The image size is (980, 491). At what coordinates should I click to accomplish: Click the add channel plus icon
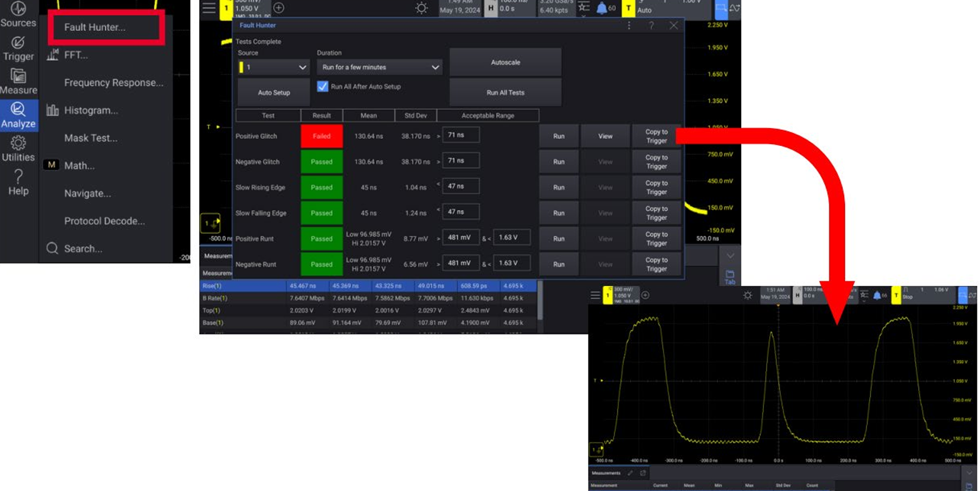click(279, 8)
